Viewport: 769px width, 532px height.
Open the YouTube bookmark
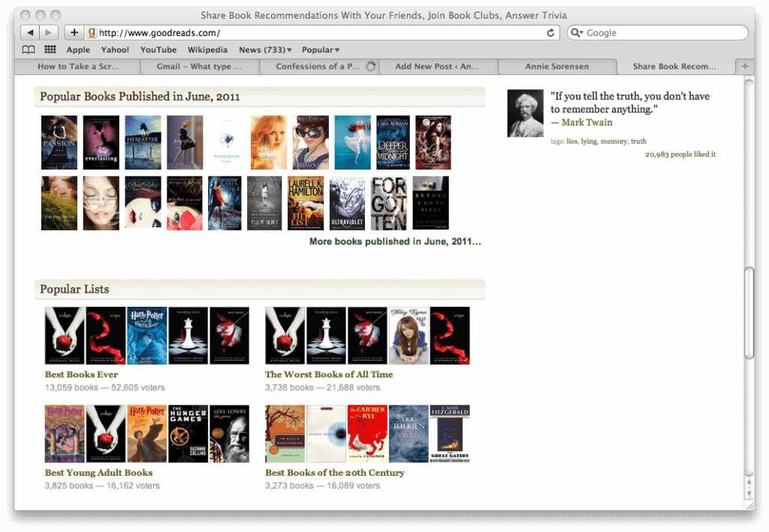[x=158, y=50]
